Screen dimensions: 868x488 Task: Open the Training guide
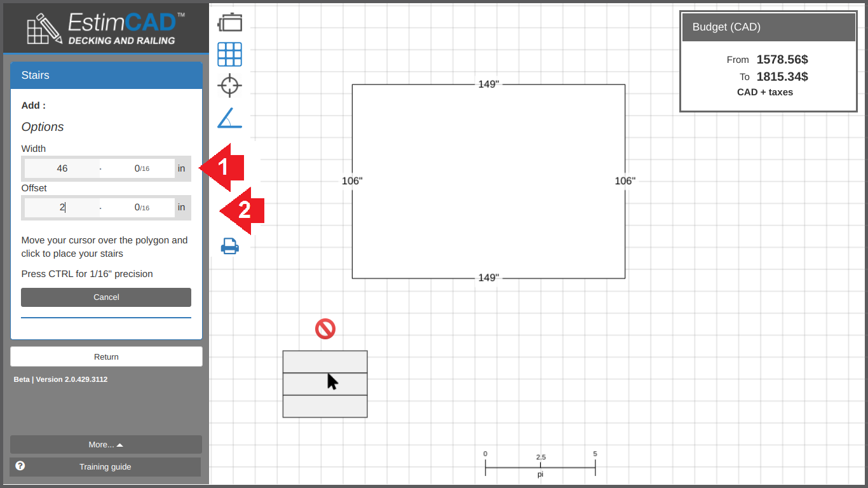[x=105, y=467]
